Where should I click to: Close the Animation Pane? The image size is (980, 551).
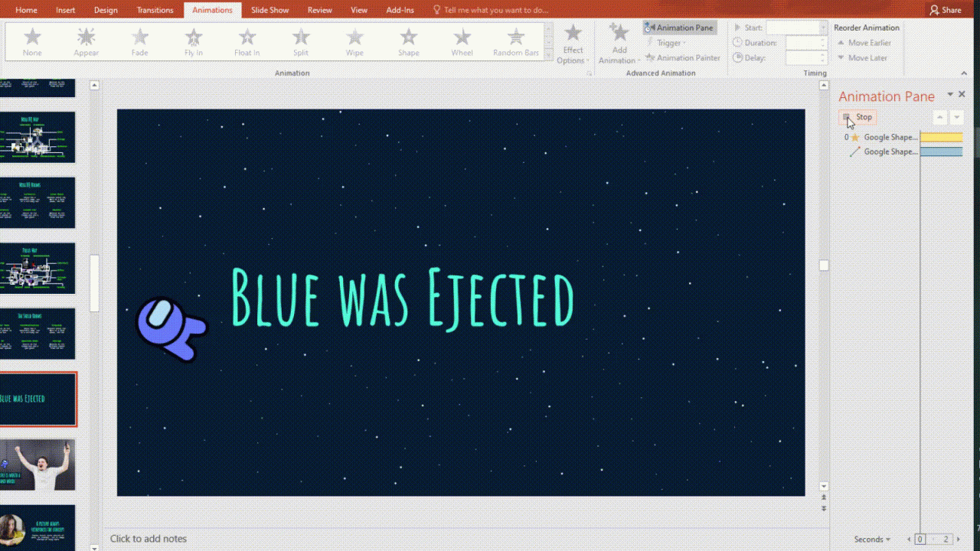962,94
